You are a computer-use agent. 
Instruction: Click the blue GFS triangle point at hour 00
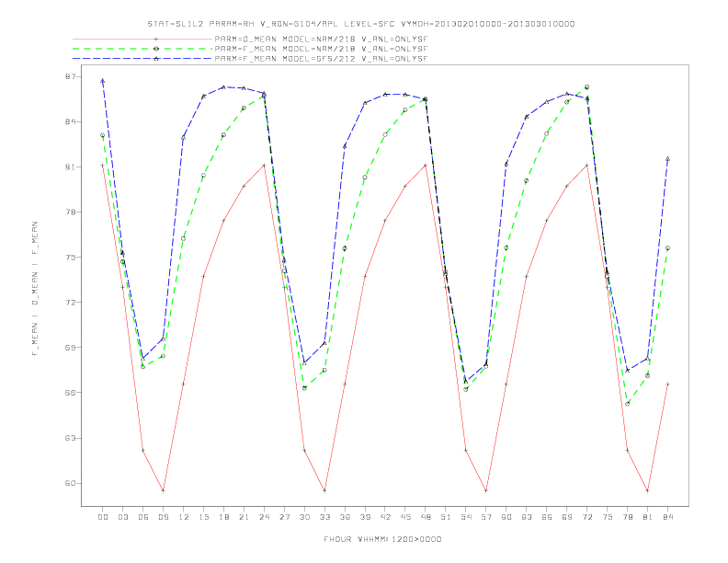pyautogui.click(x=103, y=81)
